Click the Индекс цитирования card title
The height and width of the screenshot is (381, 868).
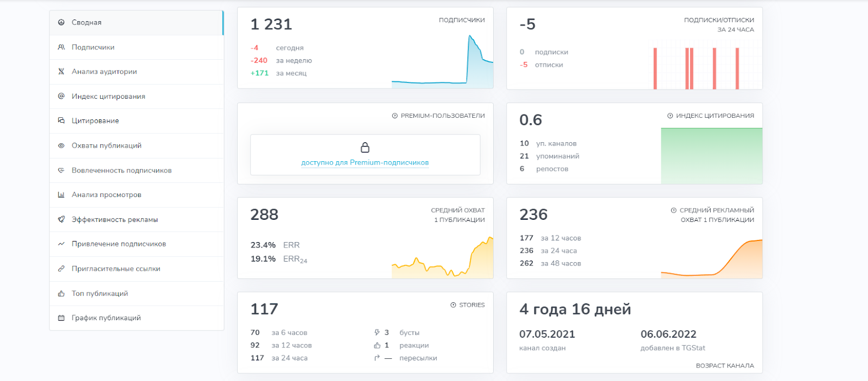(714, 116)
